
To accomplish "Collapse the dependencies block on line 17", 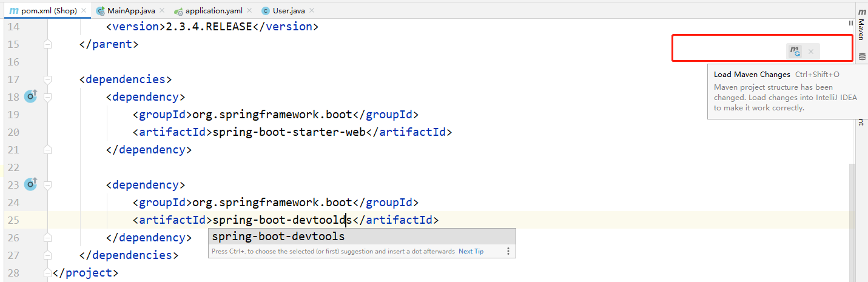I will tap(47, 79).
